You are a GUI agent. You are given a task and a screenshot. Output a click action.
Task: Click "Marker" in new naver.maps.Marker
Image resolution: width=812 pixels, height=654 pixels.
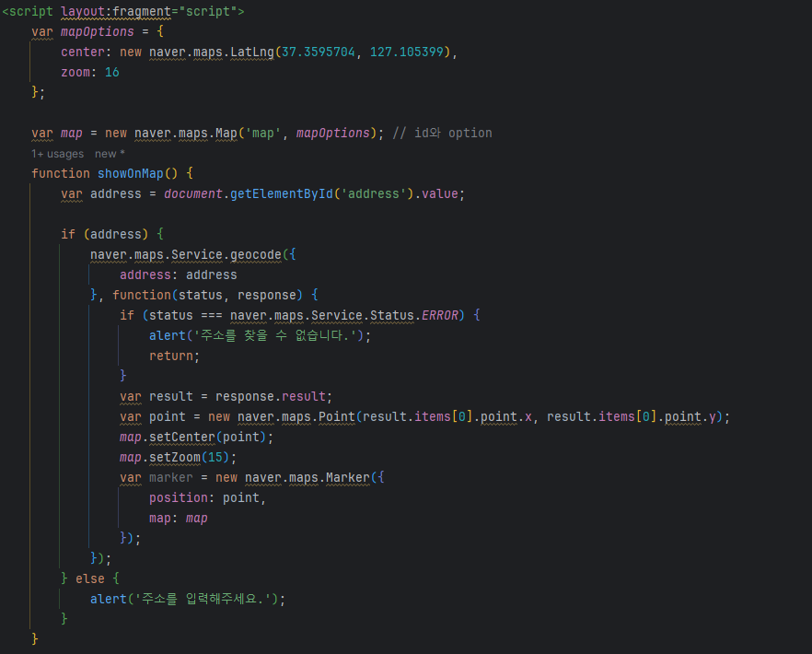[348, 477]
